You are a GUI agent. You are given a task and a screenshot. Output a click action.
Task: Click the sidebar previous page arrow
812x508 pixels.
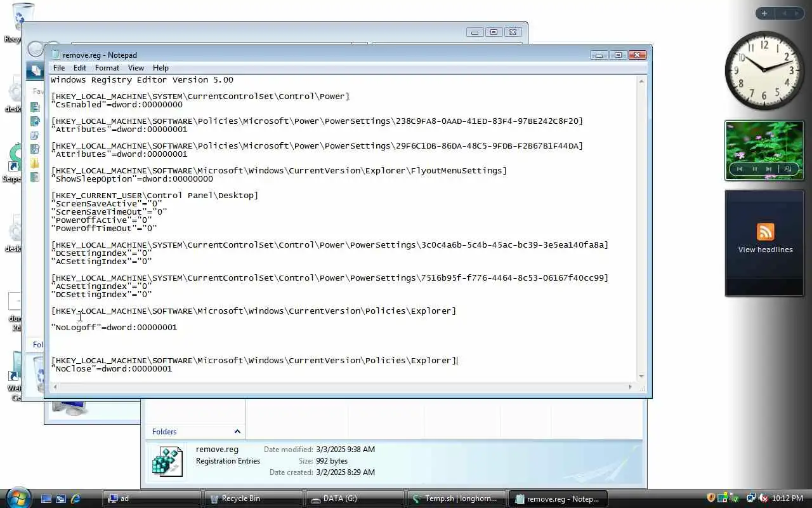(x=784, y=13)
